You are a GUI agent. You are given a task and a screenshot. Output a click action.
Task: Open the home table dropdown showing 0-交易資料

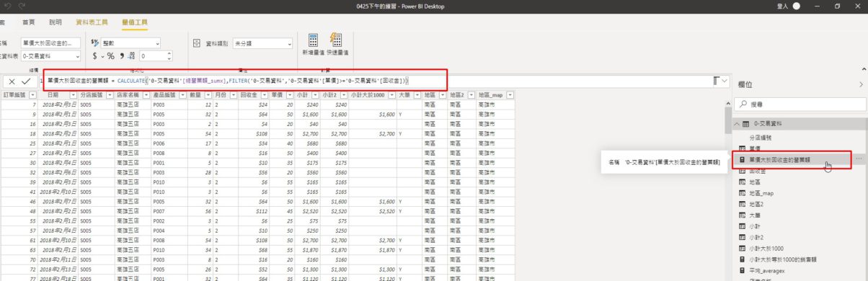coord(51,55)
